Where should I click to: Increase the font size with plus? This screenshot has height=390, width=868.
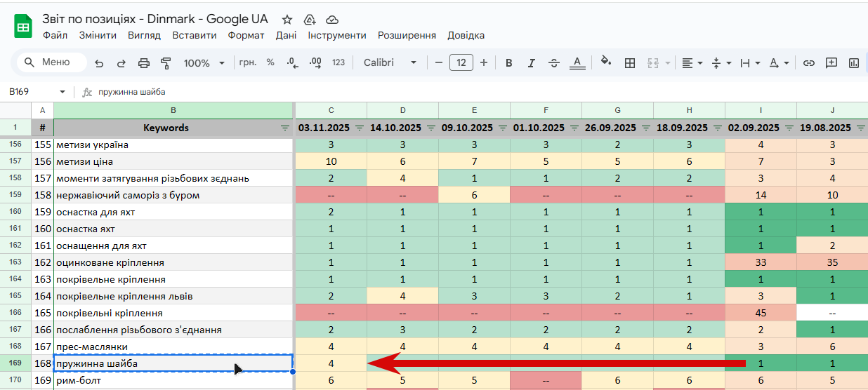pyautogui.click(x=484, y=62)
